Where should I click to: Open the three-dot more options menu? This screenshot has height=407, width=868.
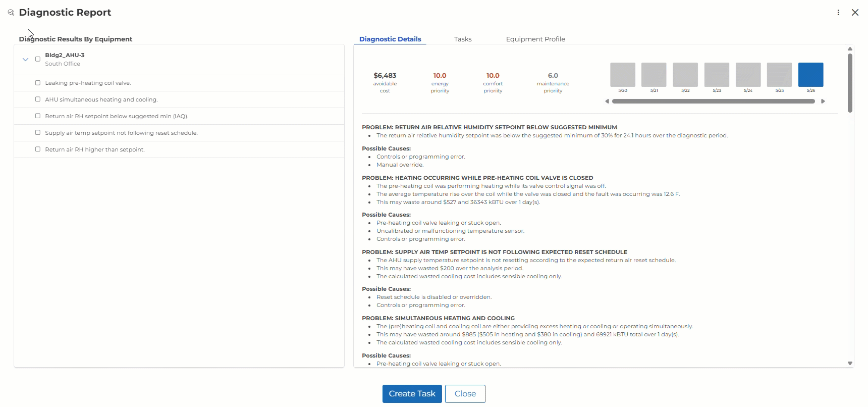[x=838, y=13]
